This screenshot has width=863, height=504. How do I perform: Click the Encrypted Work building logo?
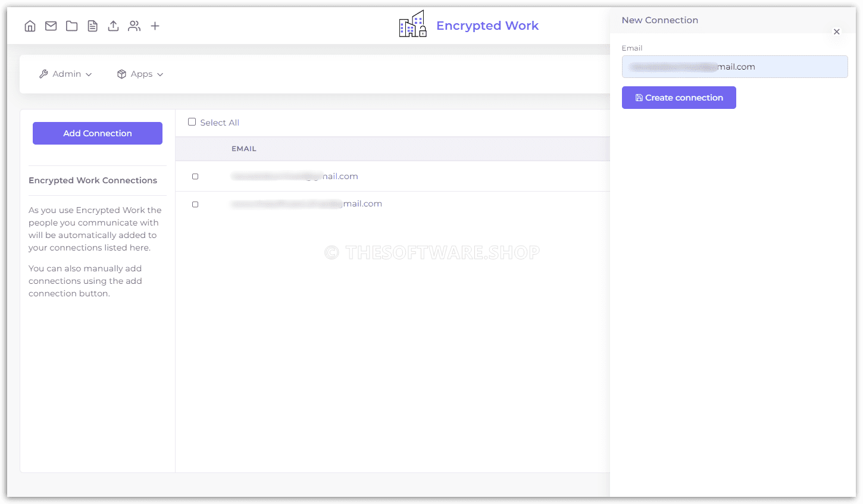(x=413, y=24)
